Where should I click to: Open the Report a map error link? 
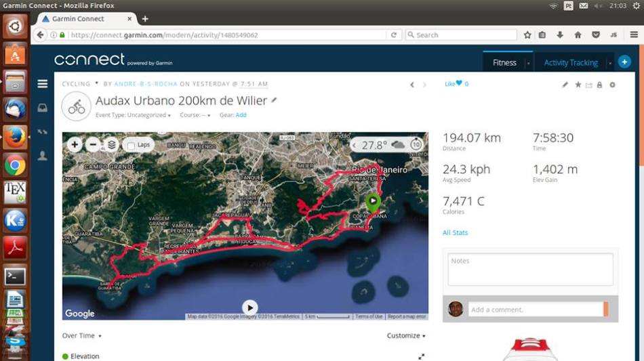point(407,316)
